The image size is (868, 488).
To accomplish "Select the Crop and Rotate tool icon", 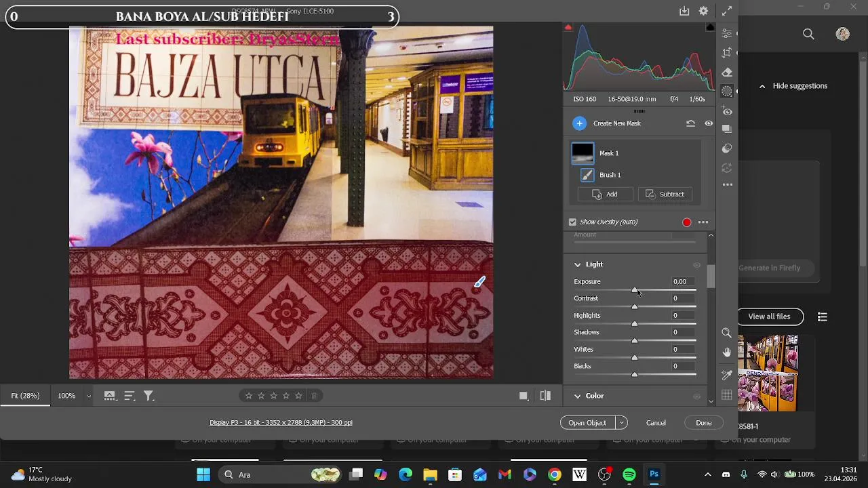I will click(727, 53).
